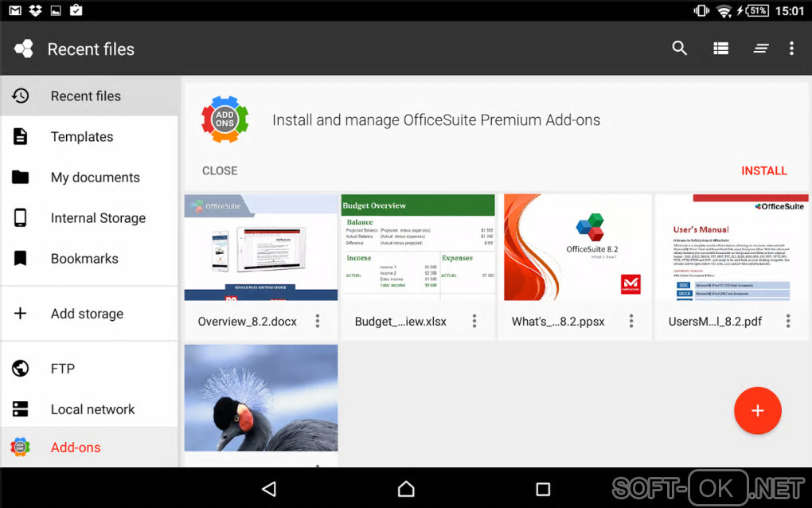This screenshot has height=508, width=812.
Task: Click the Install and manage Add-ons text
Action: [x=436, y=120]
